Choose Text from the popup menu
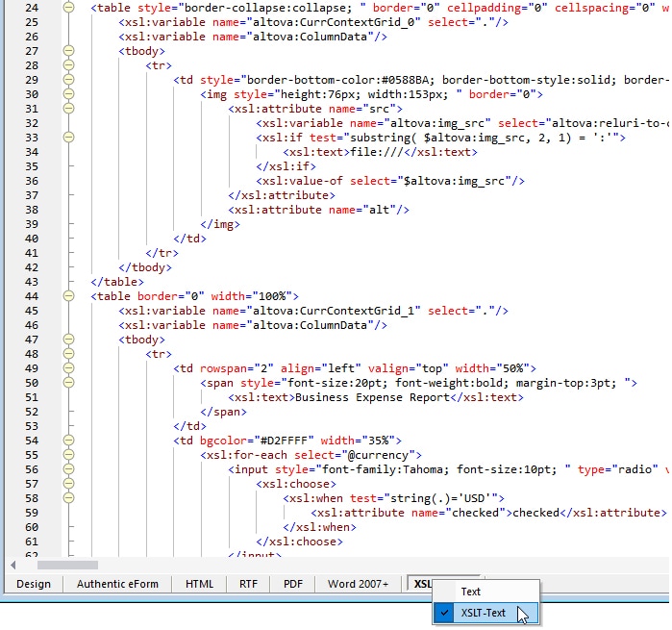Viewport: 672px width, 630px height. (x=470, y=592)
